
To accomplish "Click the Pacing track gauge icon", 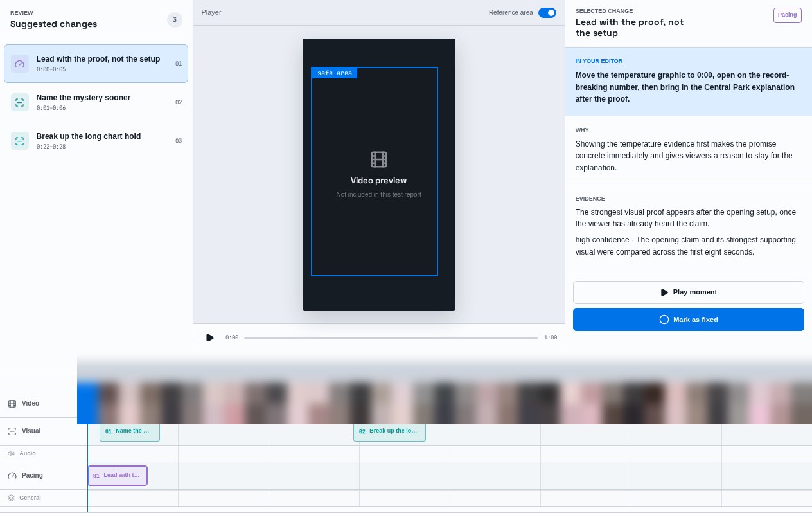I will pos(12,476).
